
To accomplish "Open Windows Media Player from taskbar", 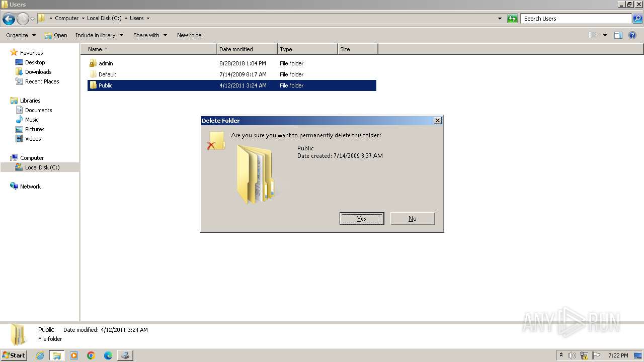I will (74, 355).
